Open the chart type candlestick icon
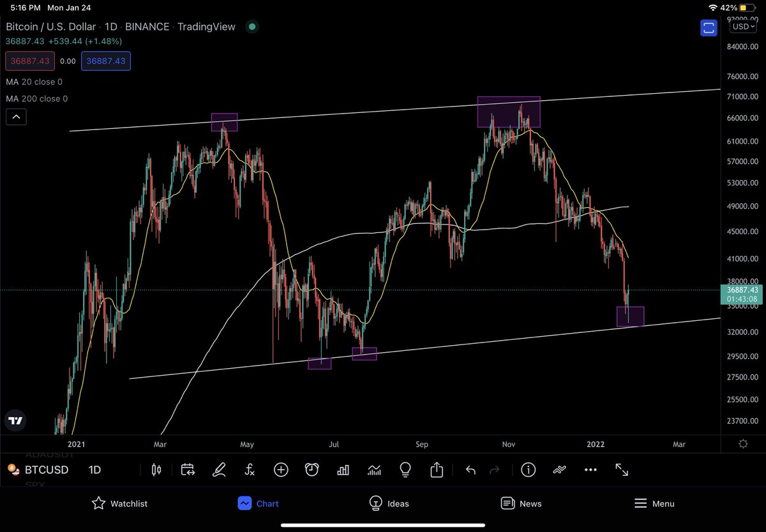 tap(156, 470)
